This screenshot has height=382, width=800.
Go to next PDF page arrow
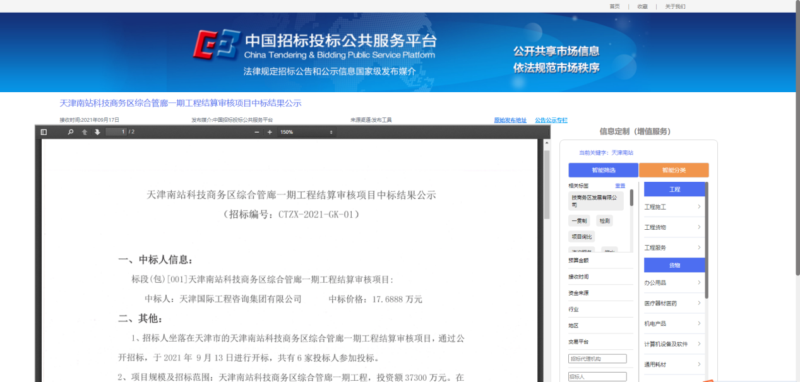pos(97,132)
